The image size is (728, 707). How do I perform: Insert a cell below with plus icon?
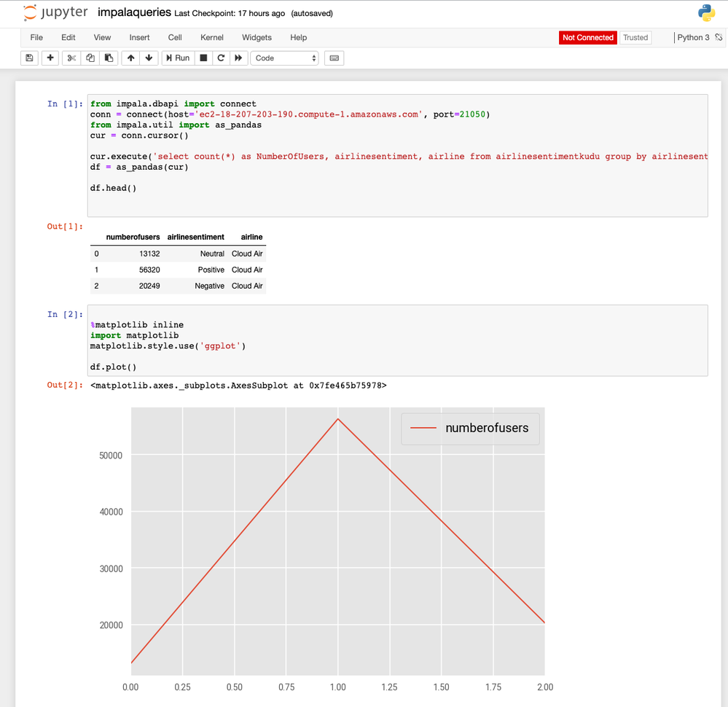click(50, 58)
